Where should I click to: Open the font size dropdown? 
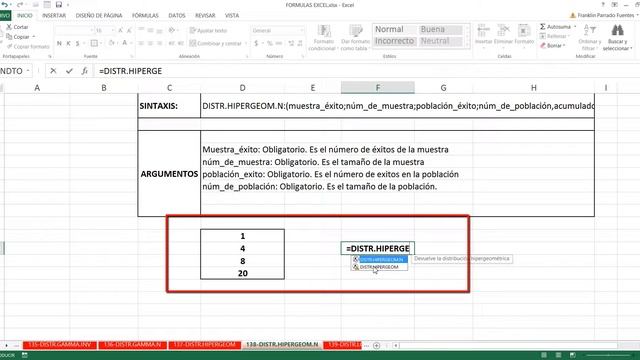[113, 31]
